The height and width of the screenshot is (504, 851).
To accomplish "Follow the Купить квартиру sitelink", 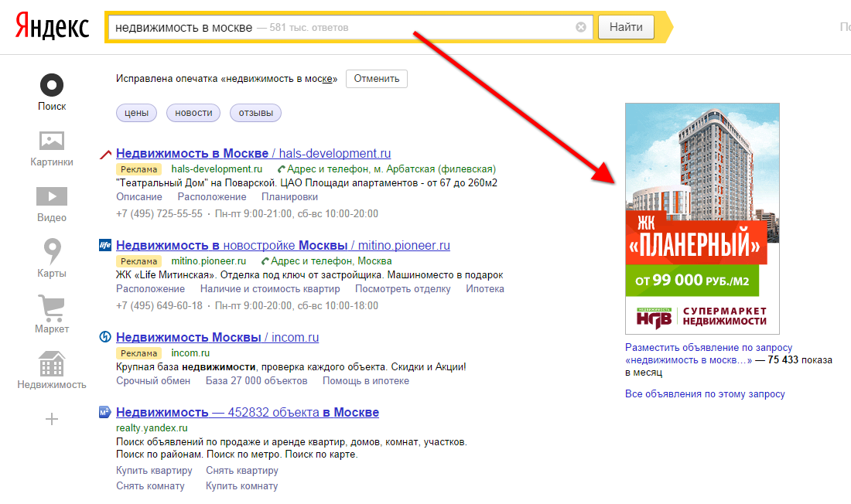I will coord(154,471).
